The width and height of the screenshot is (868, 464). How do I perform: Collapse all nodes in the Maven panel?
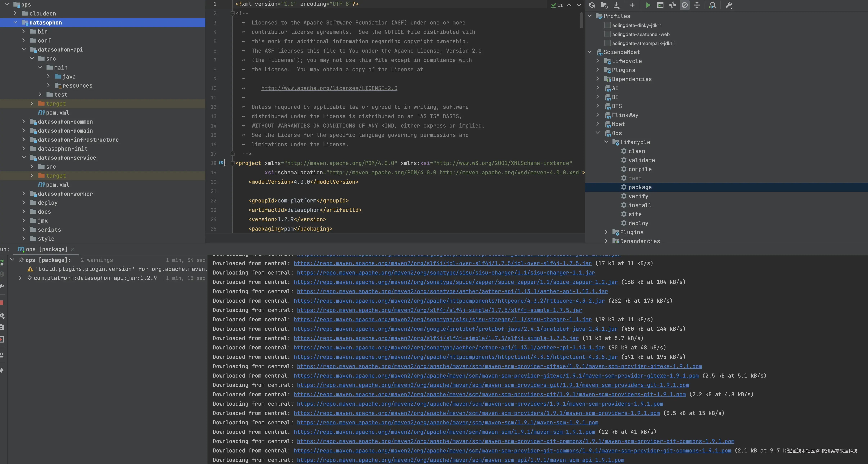697,5
